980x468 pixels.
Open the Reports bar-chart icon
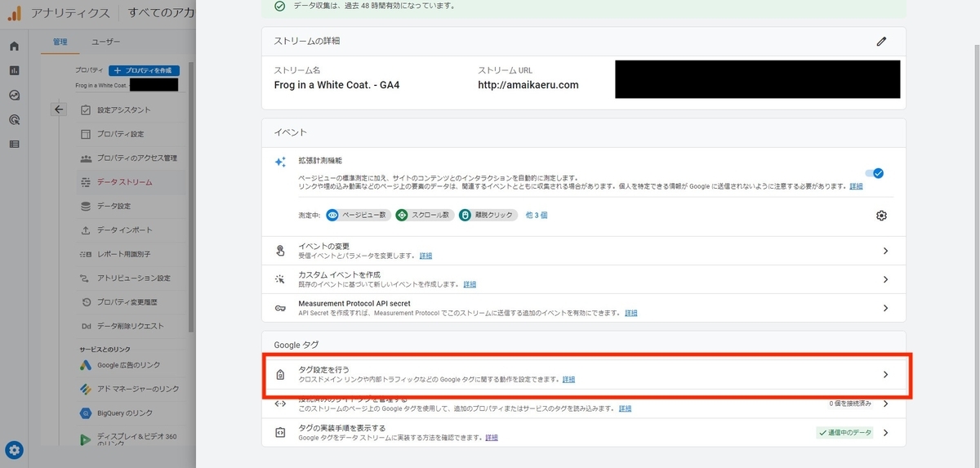pyautogui.click(x=14, y=71)
